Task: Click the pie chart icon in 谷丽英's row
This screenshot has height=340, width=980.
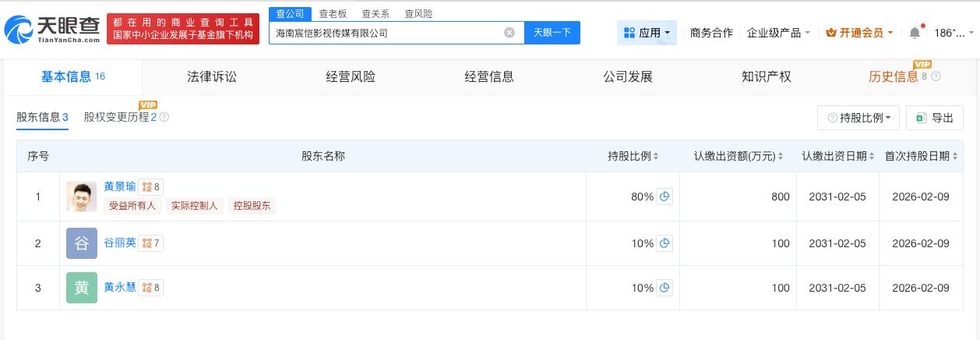Action: 664,243
